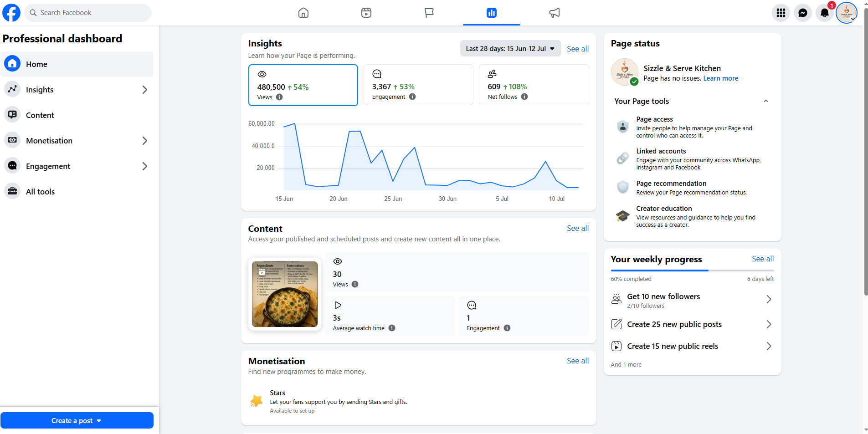Expand chevron for Get 10 new followers
Screen dimensions: 868x434
coord(769,299)
